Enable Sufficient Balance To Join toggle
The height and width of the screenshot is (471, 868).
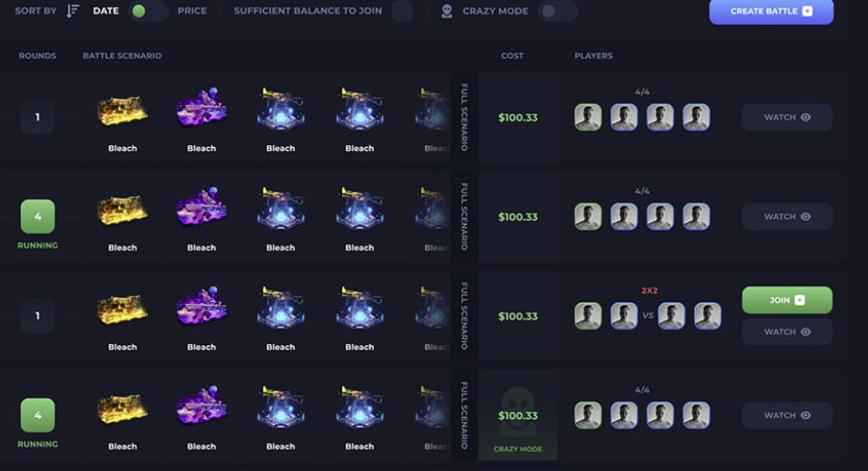pyautogui.click(x=403, y=12)
